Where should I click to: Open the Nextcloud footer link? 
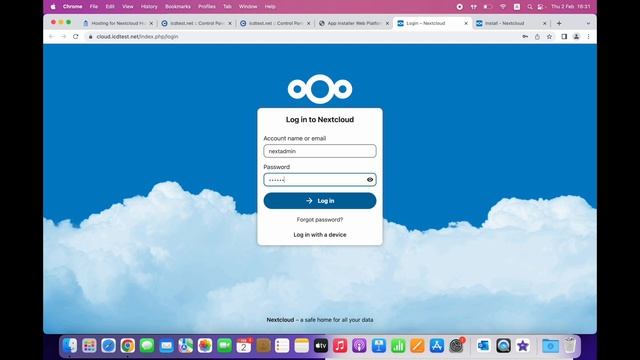(x=280, y=320)
